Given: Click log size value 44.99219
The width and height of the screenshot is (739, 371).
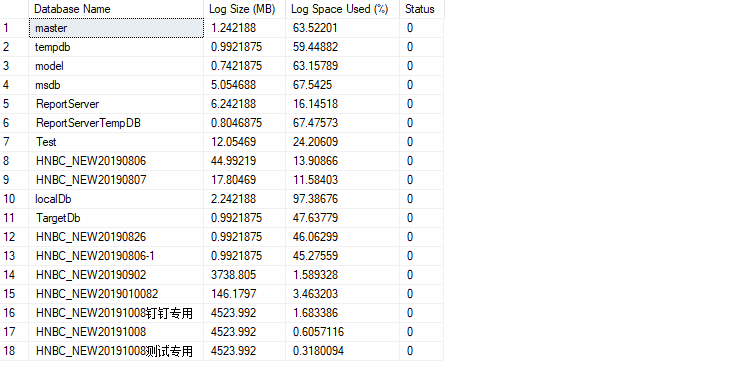Looking at the screenshot, I should pos(233,161).
